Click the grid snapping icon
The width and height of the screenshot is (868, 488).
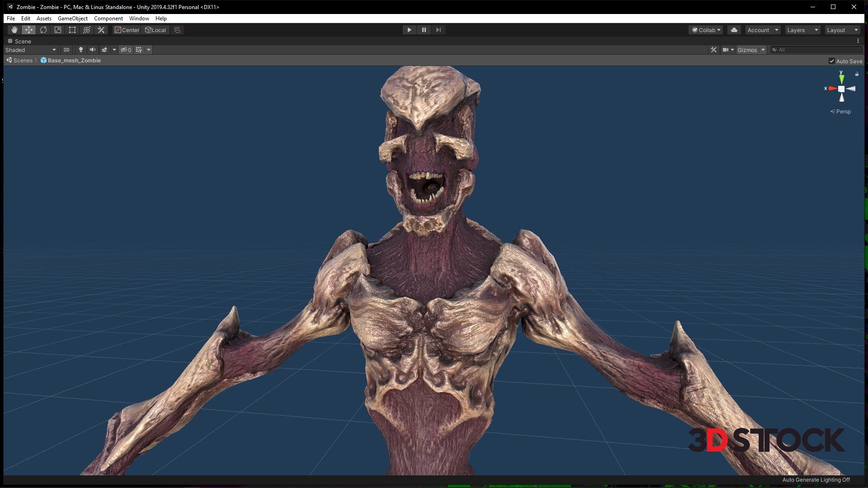click(x=177, y=30)
